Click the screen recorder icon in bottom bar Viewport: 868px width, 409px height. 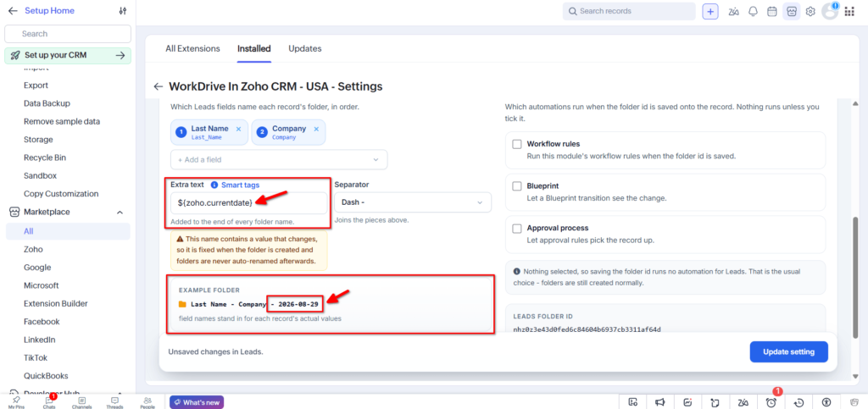[x=632, y=402]
